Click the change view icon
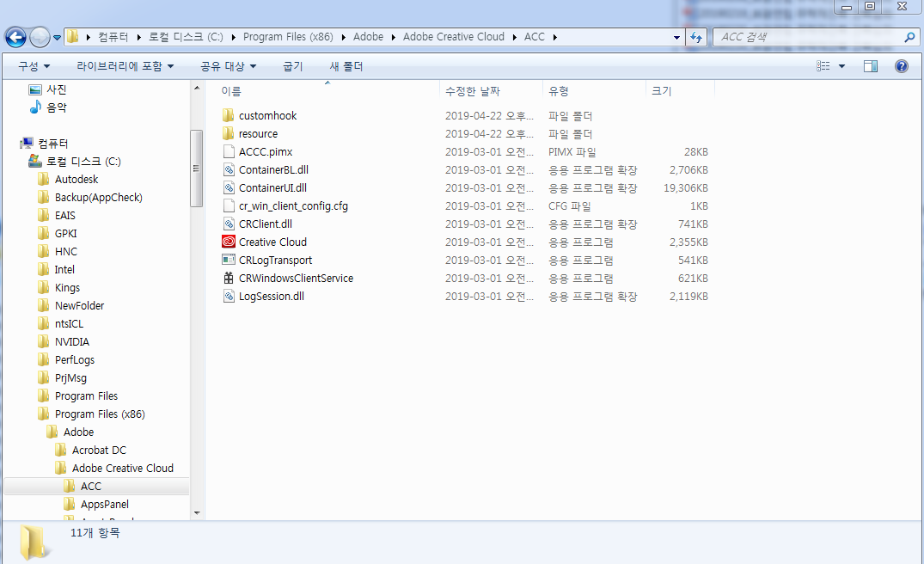The image size is (924, 564). [823, 66]
